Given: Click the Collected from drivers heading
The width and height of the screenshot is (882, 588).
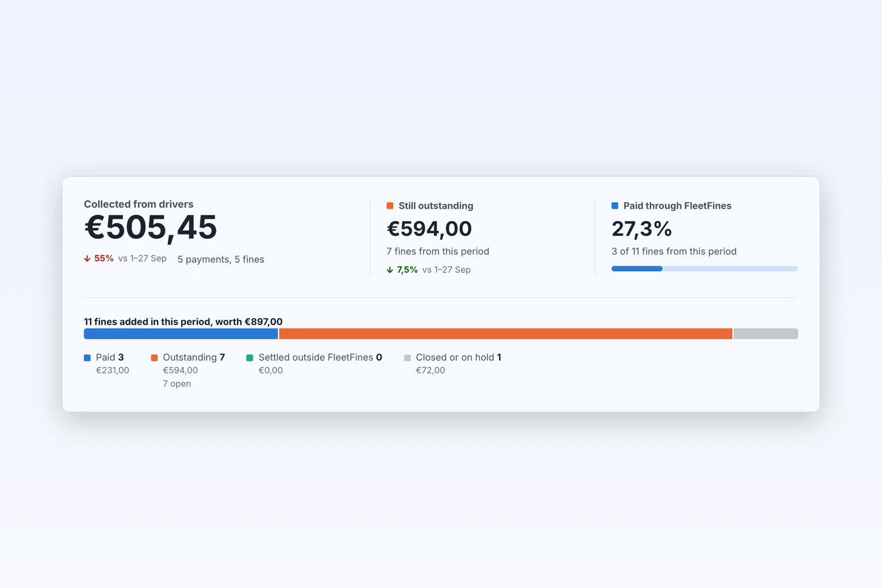Looking at the screenshot, I should coord(139,204).
